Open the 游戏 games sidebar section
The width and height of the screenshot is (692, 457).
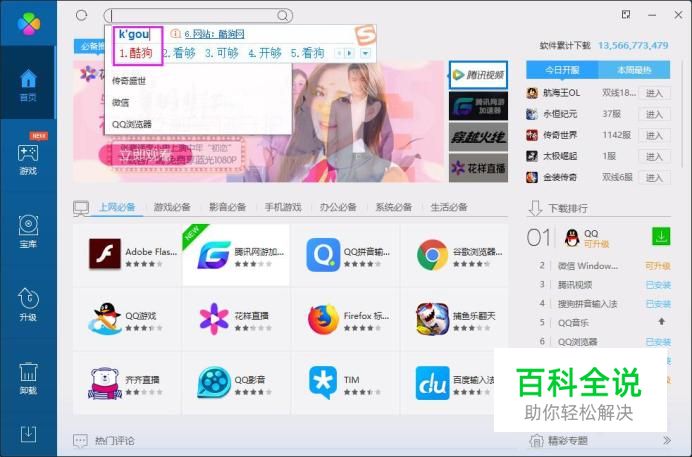28,159
